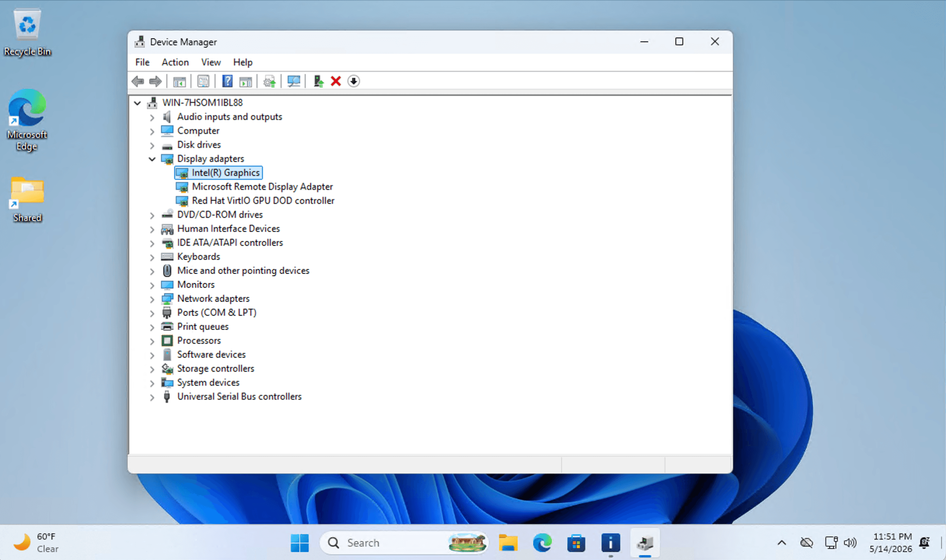Click the Human Interface Devices icon

tap(167, 229)
